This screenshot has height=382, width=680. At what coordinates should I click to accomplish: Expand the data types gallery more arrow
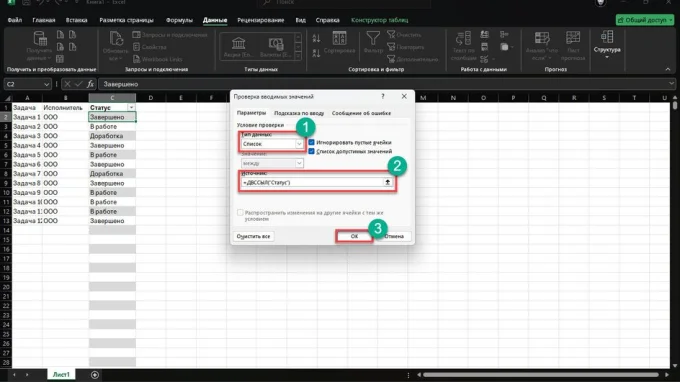(x=298, y=56)
